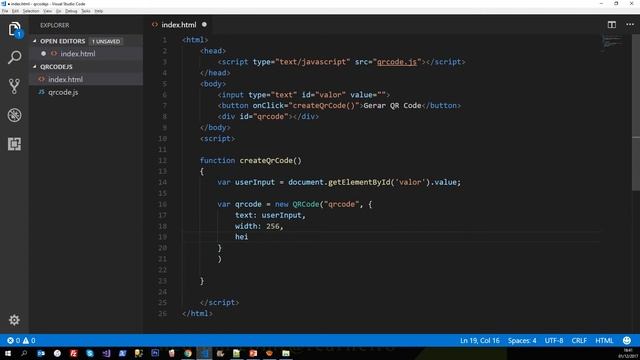640x360 pixels.
Task: Open the Source Control view
Action: (15, 86)
